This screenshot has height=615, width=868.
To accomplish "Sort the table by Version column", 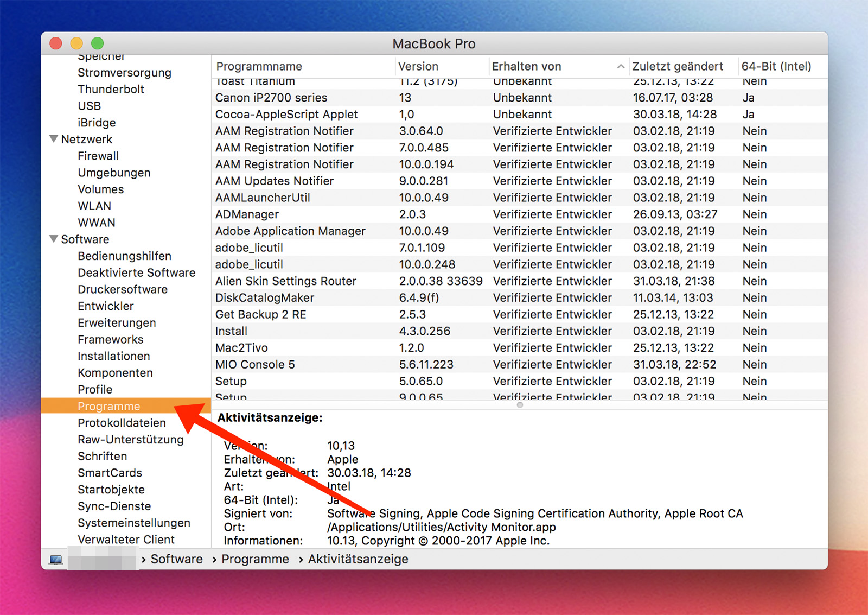I will pyautogui.click(x=442, y=66).
